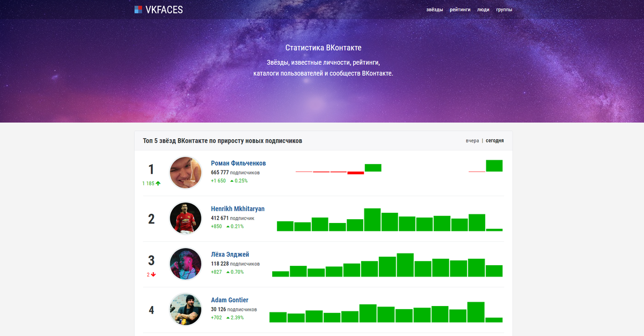Screen dimensions: 644x336
Task: Click the +1 650 growth value
Action: click(218, 181)
